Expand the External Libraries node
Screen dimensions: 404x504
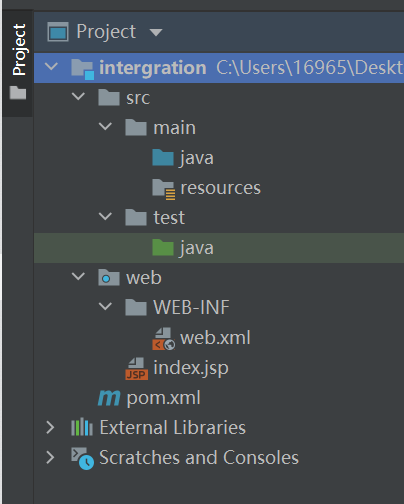click(x=50, y=427)
